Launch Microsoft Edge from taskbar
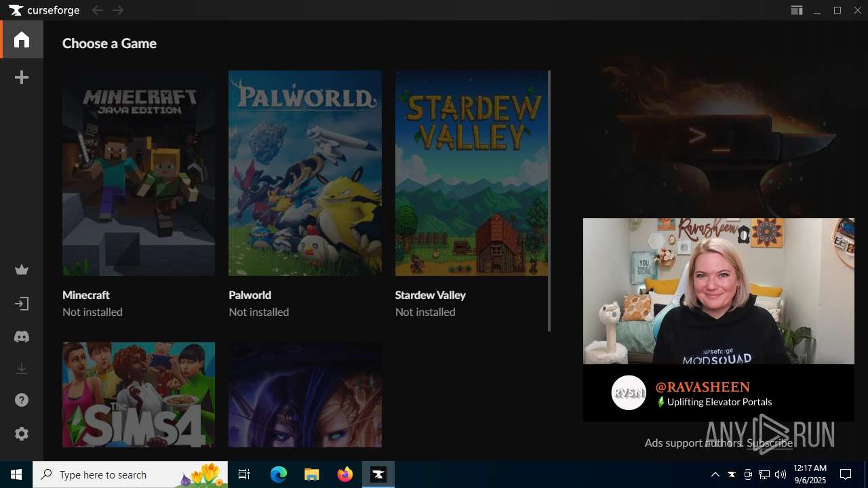 [279, 474]
